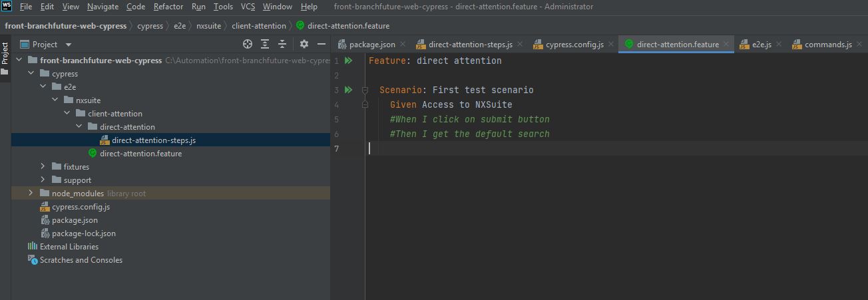Collapse the e2e folder arrow
The image size is (868, 300).
coord(43,87)
